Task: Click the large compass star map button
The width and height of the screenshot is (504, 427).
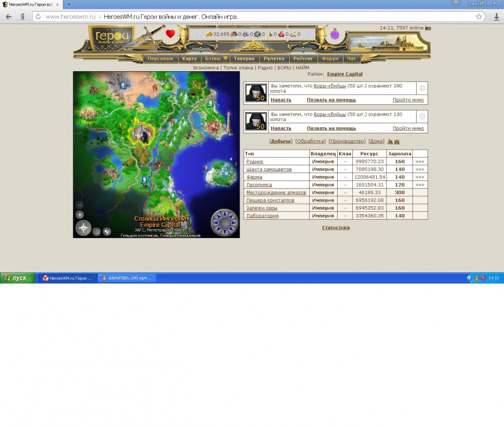Action: [83, 228]
